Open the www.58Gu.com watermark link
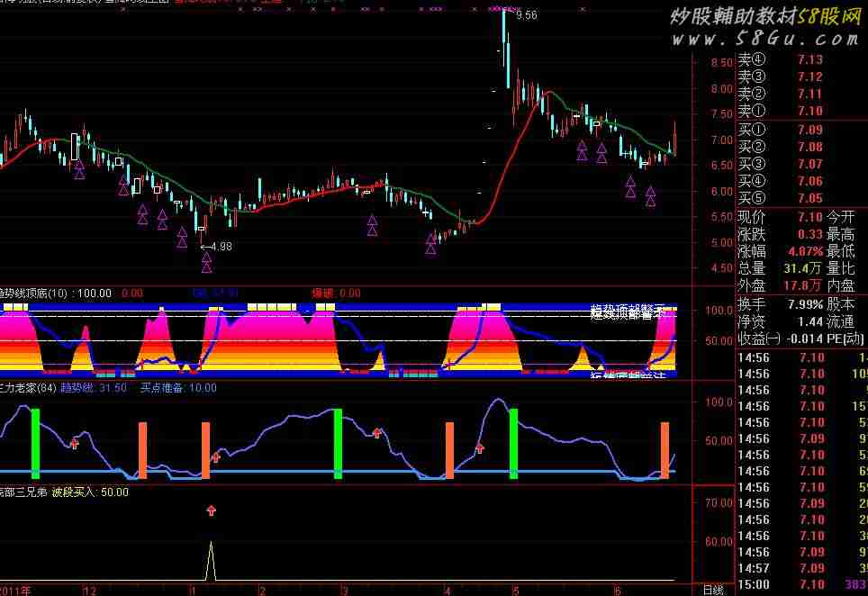Image resolution: width=868 pixels, height=596 pixels. coord(770,39)
